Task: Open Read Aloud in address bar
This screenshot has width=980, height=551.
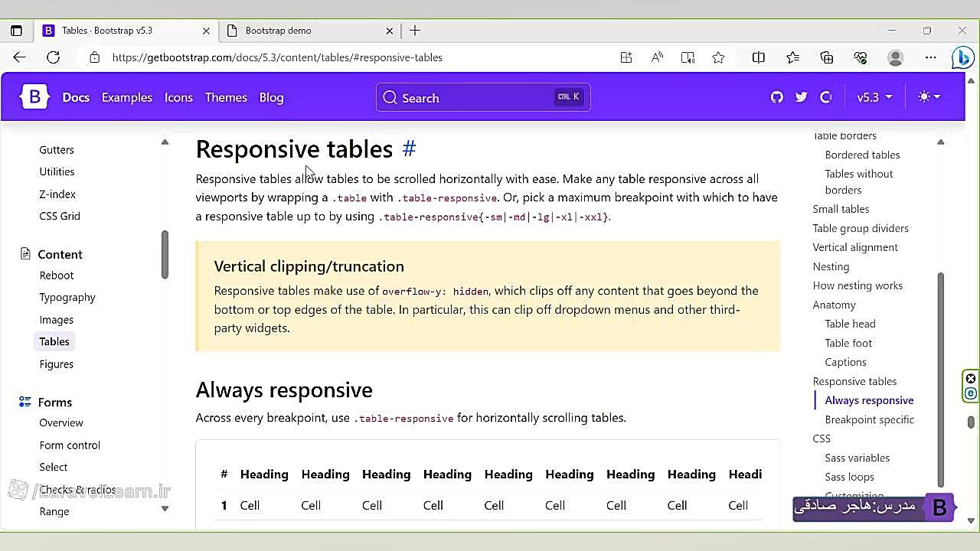Action: [657, 57]
